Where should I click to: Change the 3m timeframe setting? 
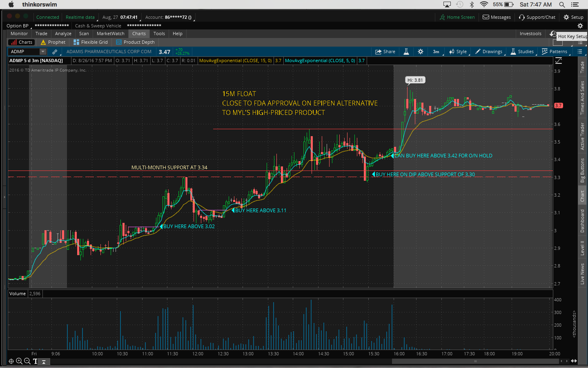436,52
